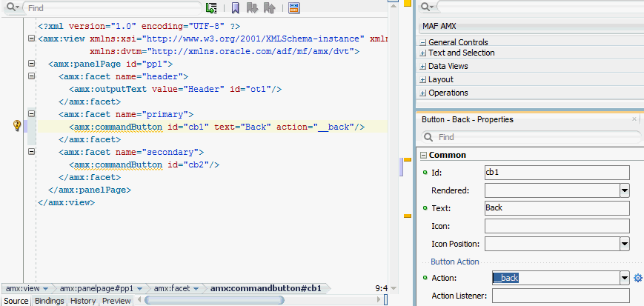Click the Text field containing Back

tap(557, 208)
